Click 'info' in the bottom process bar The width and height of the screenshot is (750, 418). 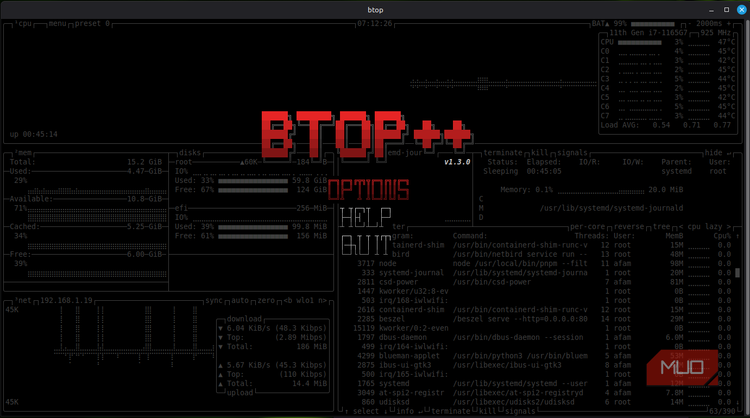(x=405, y=411)
